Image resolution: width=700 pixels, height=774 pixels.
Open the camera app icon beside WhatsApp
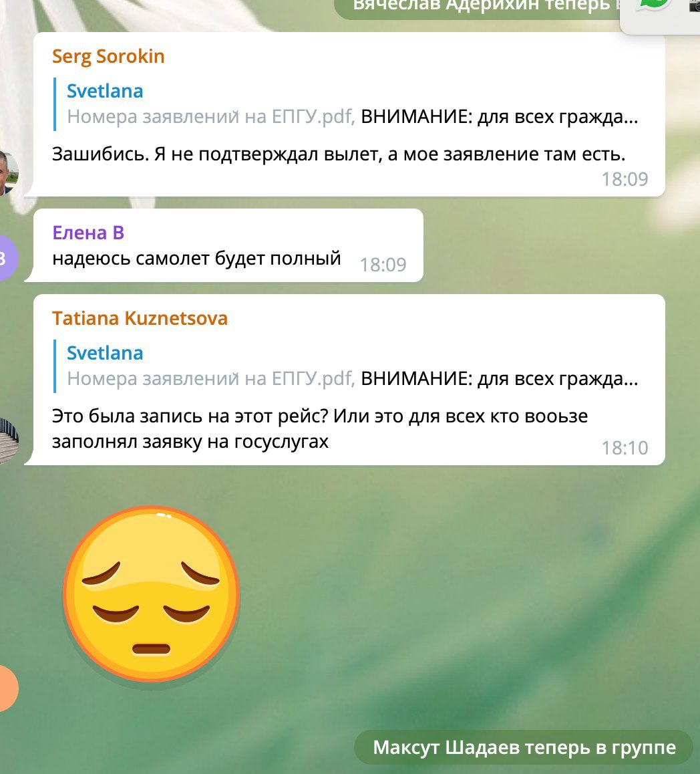[695, 5]
